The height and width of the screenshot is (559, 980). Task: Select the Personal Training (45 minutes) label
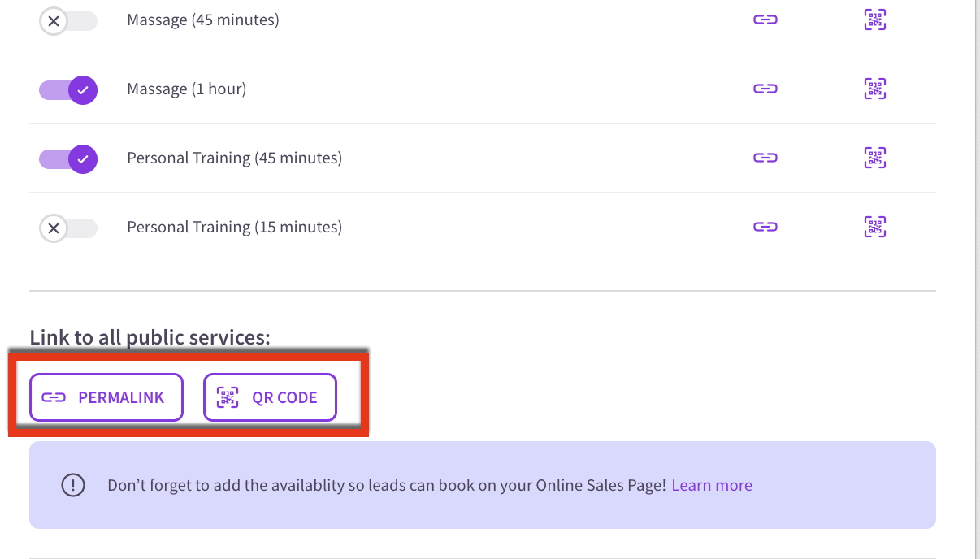235,158
